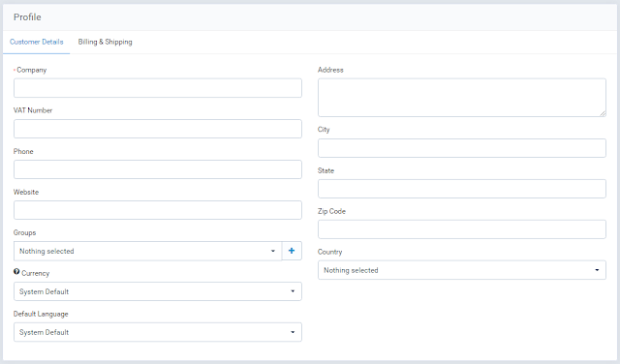Viewport: 620px width, 364px height.
Task: Click the Address textarea resize handle
Action: click(603, 113)
